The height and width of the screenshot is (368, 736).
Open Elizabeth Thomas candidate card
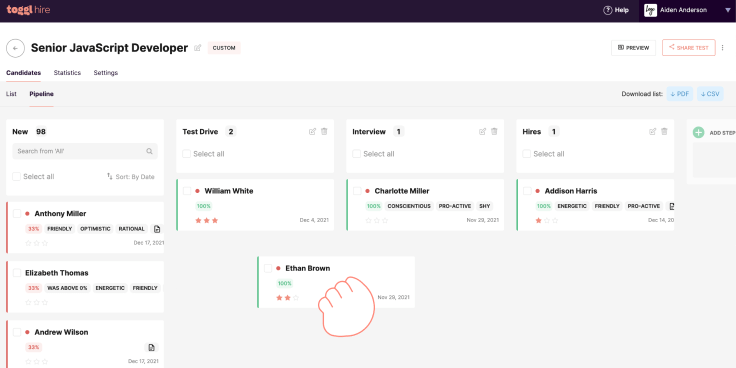pos(85,287)
